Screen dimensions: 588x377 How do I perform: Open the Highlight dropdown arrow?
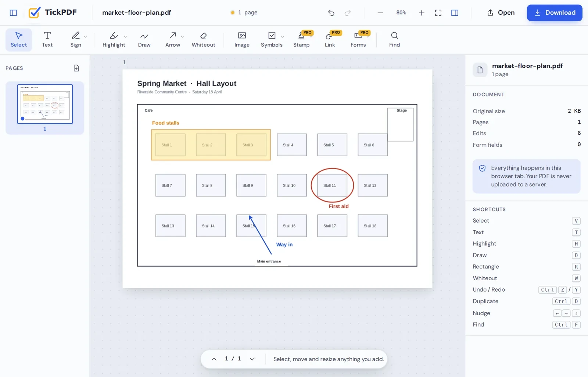click(x=125, y=36)
